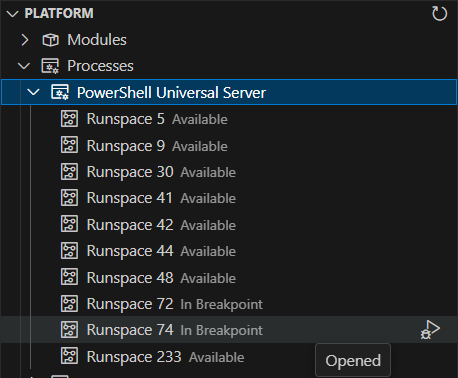This screenshot has height=378, width=458.
Task: Click Available status of Runspace 48
Action: [208, 278]
